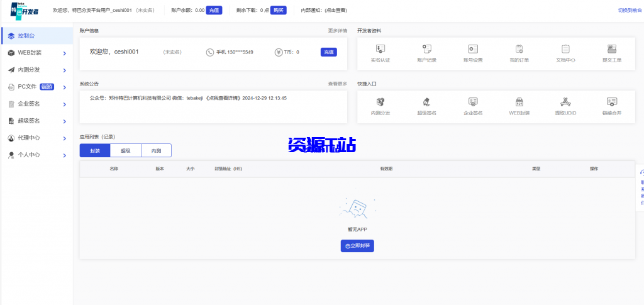
Task: Click the ¥ T币 coin icon
Action: (279, 52)
